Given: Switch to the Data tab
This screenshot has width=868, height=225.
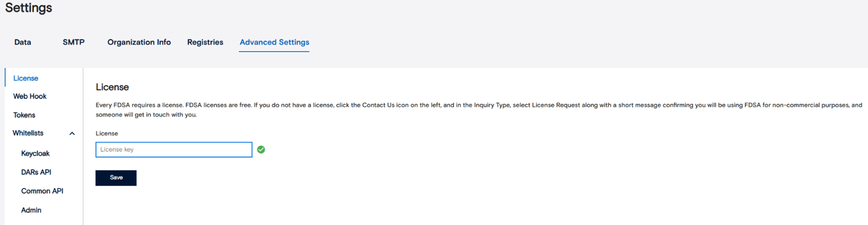Looking at the screenshot, I should (23, 42).
